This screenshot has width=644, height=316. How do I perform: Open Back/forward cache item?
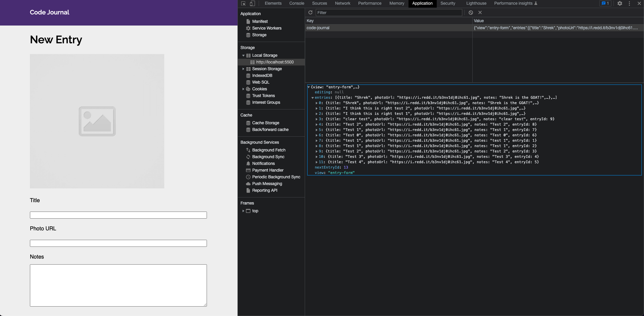pos(270,130)
